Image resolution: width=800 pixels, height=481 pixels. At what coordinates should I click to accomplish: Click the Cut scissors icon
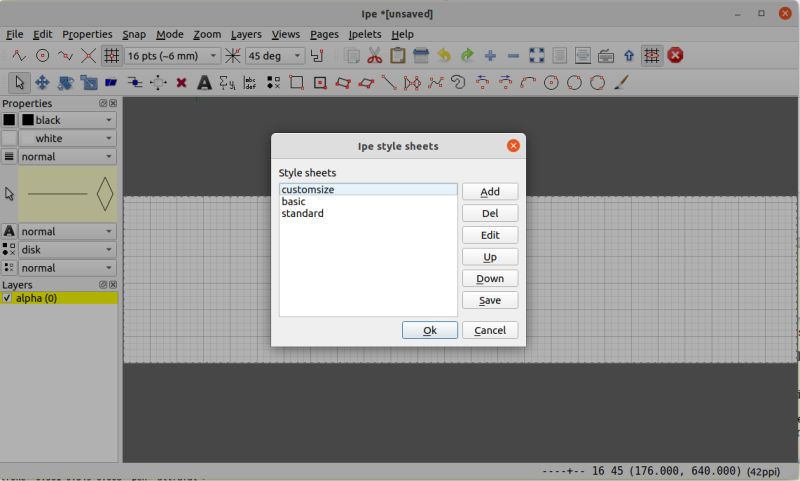(x=374, y=56)
